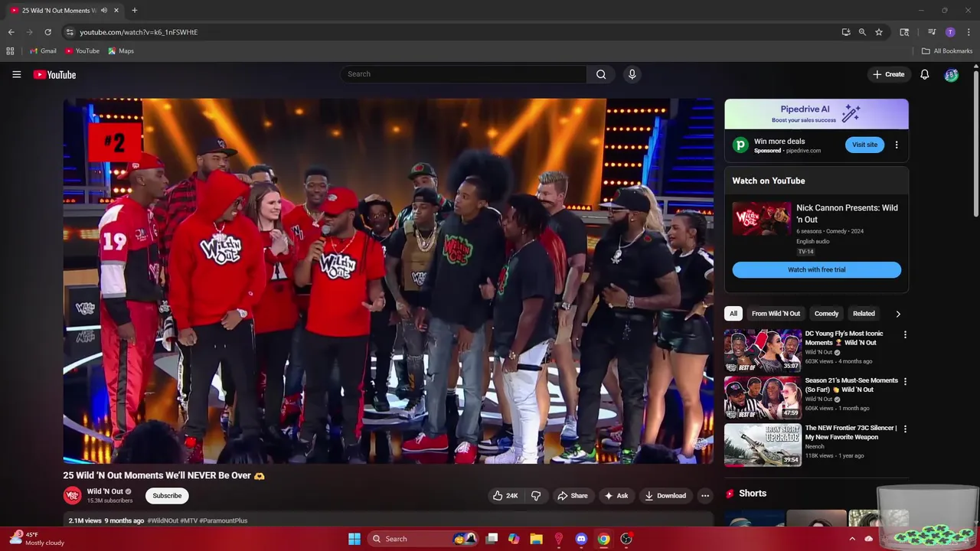Open the Create menu
This screenshot has width=980, height=551.
(889, 74)
